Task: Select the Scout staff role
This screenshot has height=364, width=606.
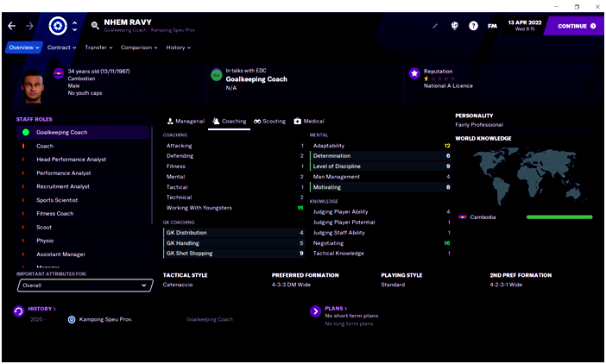Action: (83, 227)
